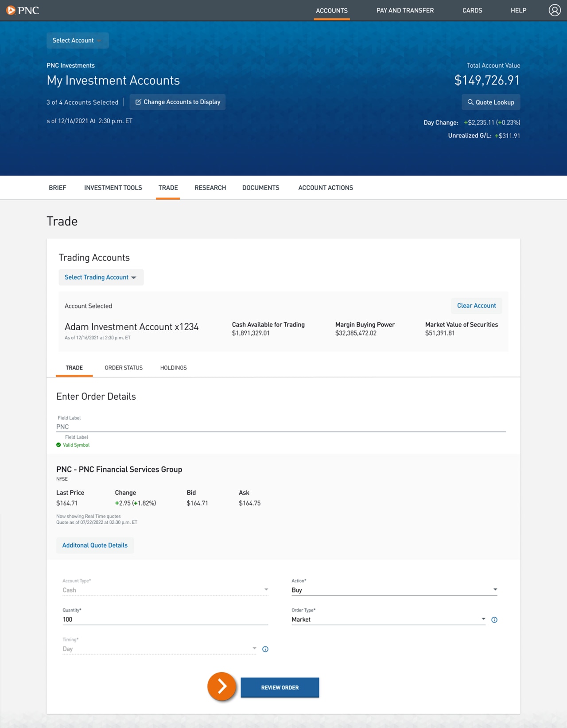Click the 3 of 4 Accounts Selected text
567x728 pixels.
82,102
